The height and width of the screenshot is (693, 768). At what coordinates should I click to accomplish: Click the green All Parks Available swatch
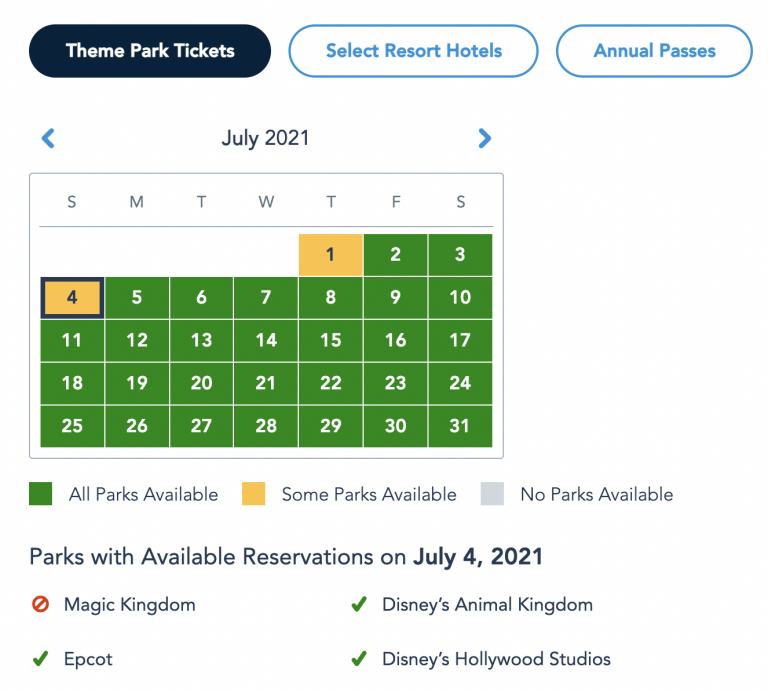pyautogui.click(x=41, y=494)
